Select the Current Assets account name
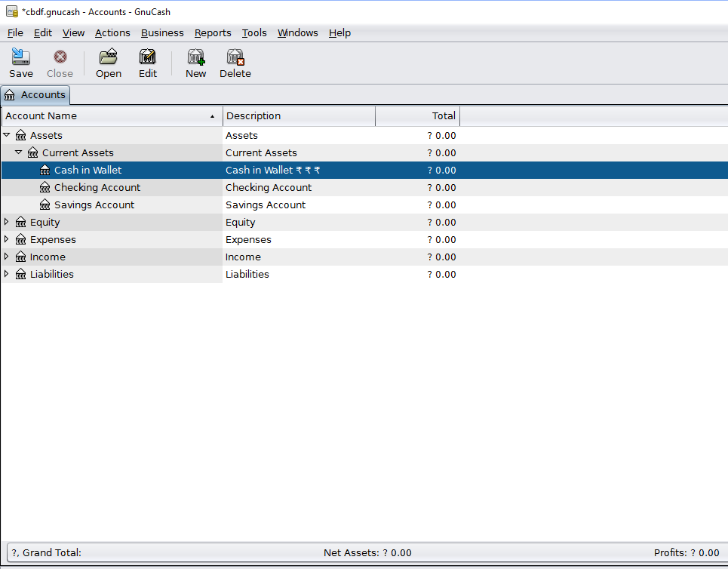Image resolution: width=728 pixels, height=569 pixels. pyautogui.click(x=78, y=153)
